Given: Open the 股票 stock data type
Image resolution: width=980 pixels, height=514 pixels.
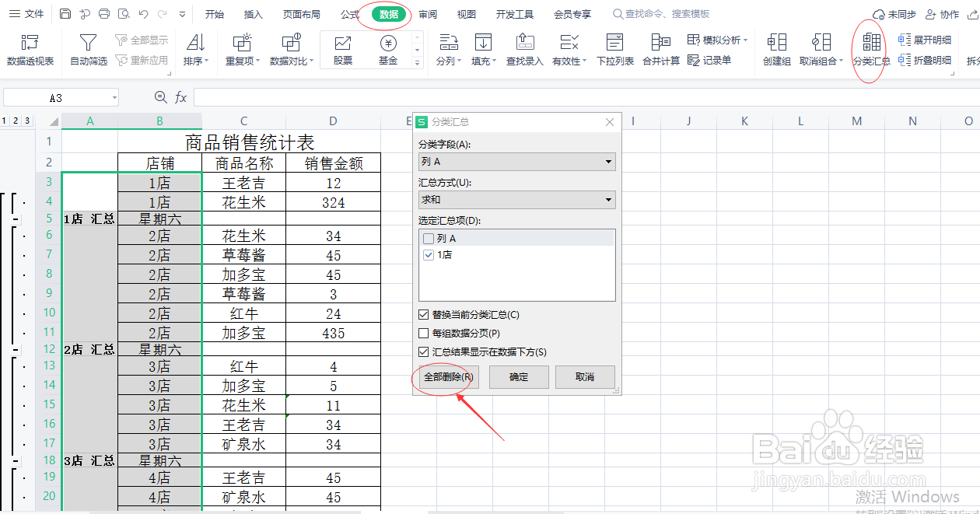Looking at the screenshot, I should (x=342, y=50).
